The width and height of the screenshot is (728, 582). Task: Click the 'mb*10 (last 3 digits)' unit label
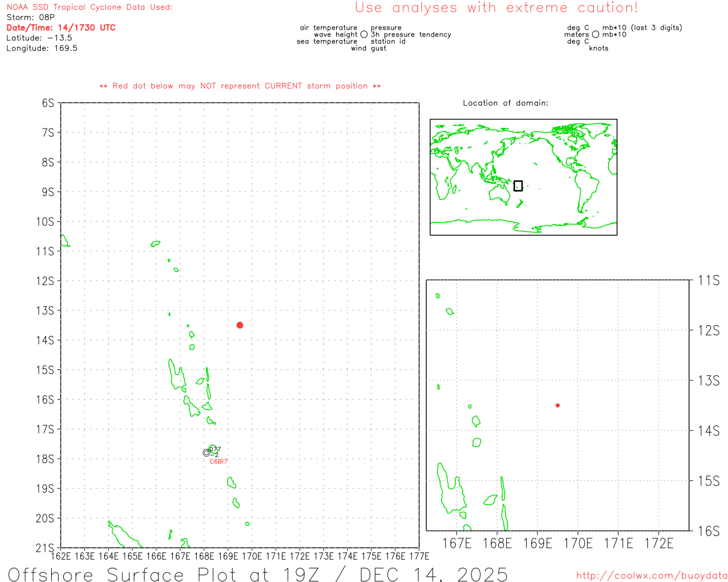tap(642, 28)
